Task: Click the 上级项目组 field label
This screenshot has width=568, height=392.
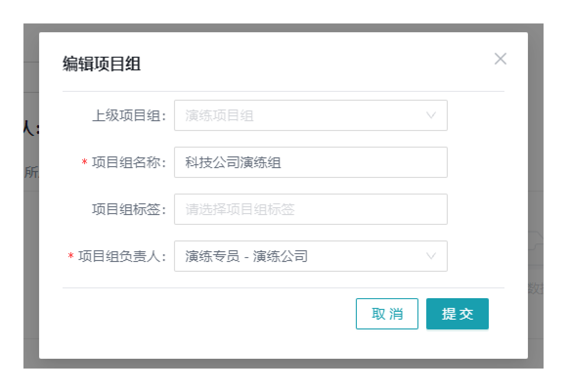Action: pos(129,116)
